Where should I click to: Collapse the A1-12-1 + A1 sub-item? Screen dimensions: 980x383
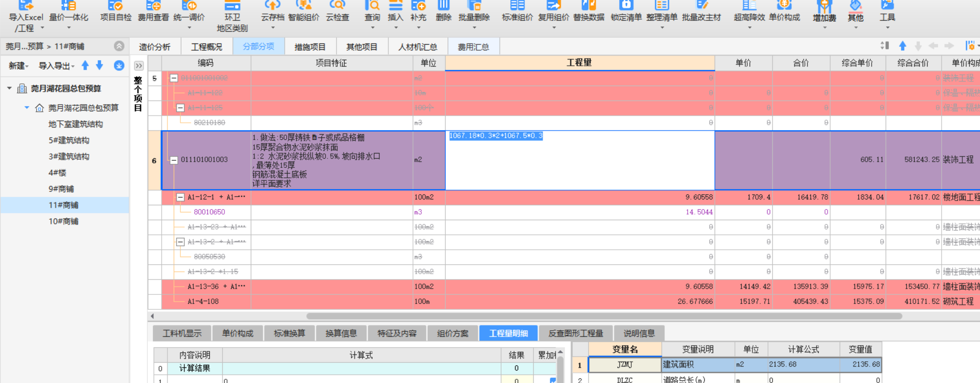coord(180,197)
